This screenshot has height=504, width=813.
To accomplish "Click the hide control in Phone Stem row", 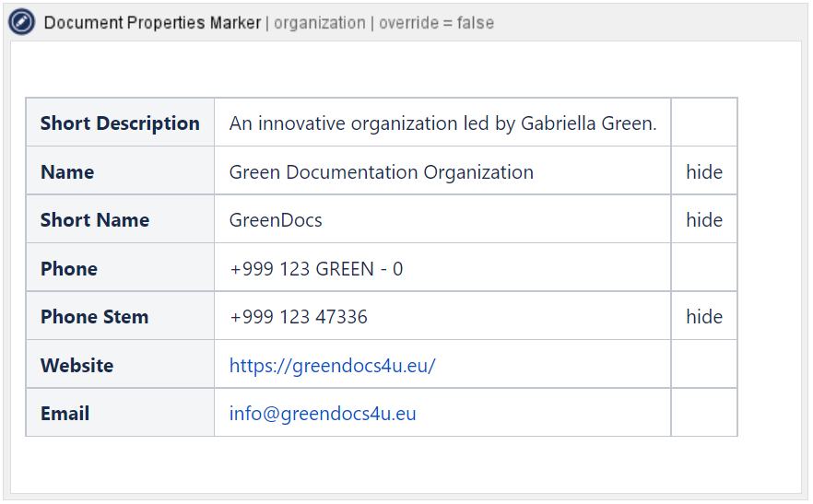I will (703, 317).
